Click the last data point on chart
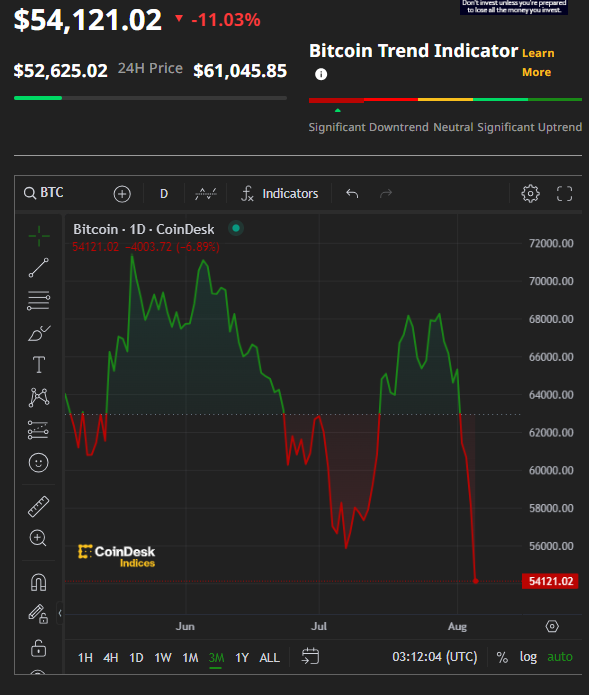This screenshot has width=589, height=695. point(476,581)
